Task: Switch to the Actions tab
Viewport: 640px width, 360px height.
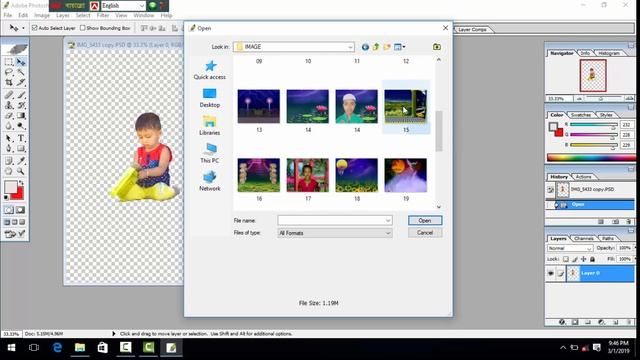Action: click(584, 177)
